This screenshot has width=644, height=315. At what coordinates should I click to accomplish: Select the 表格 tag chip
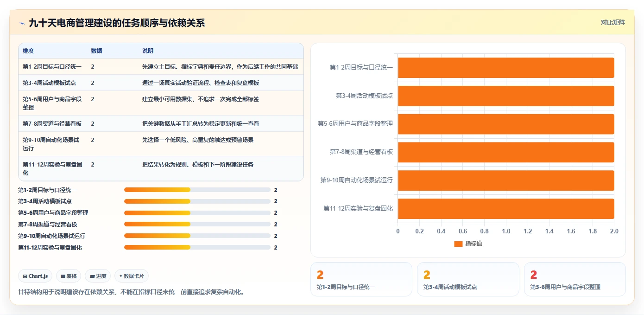click(69, 276)
